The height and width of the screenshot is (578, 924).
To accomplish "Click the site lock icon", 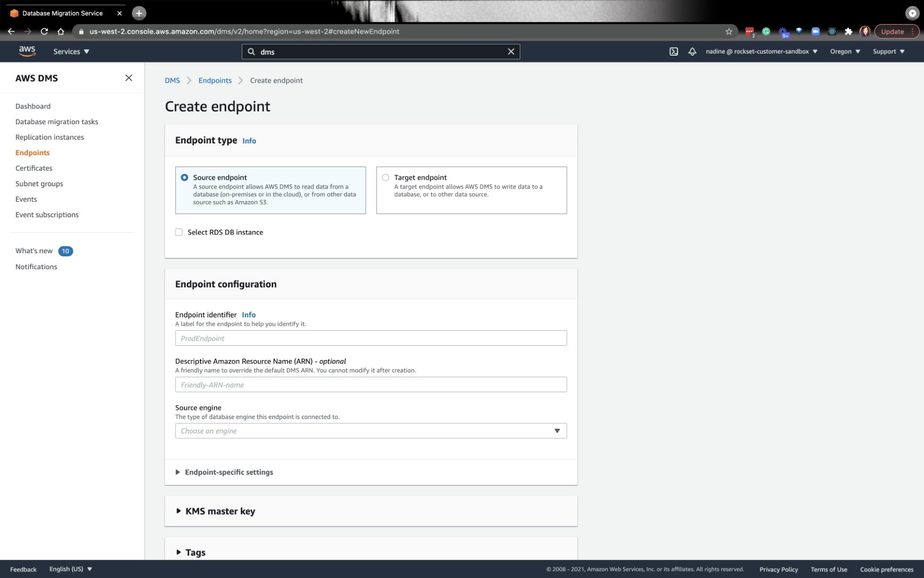I will pos(81,32).
